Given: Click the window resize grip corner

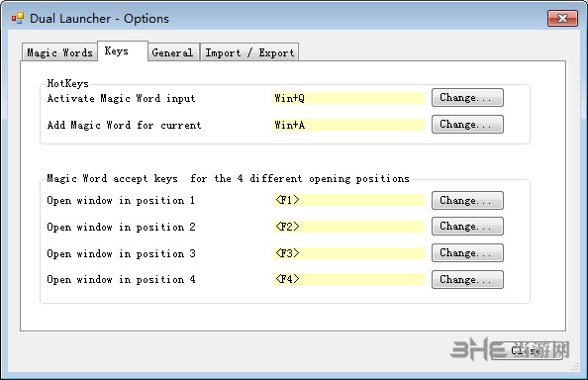Looking at the screenshot, I should [574, 367].
